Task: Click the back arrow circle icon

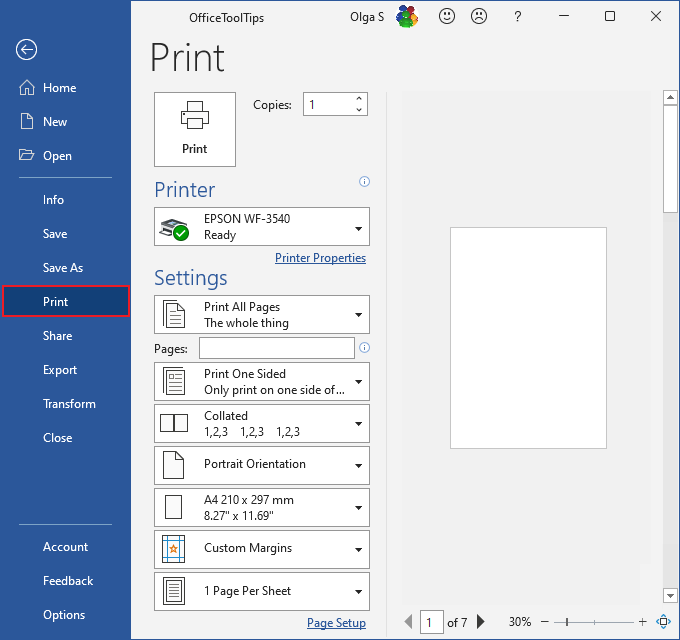Action: coord(26,49)
